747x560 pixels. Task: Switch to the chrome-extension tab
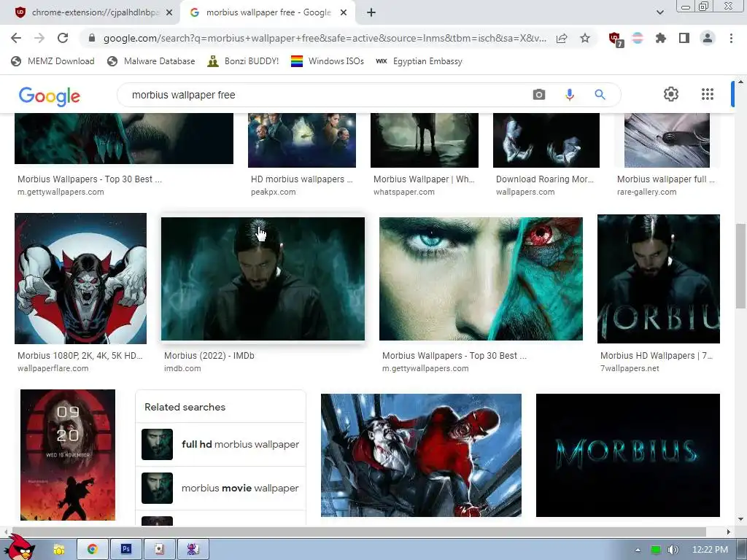coord(90,12)
